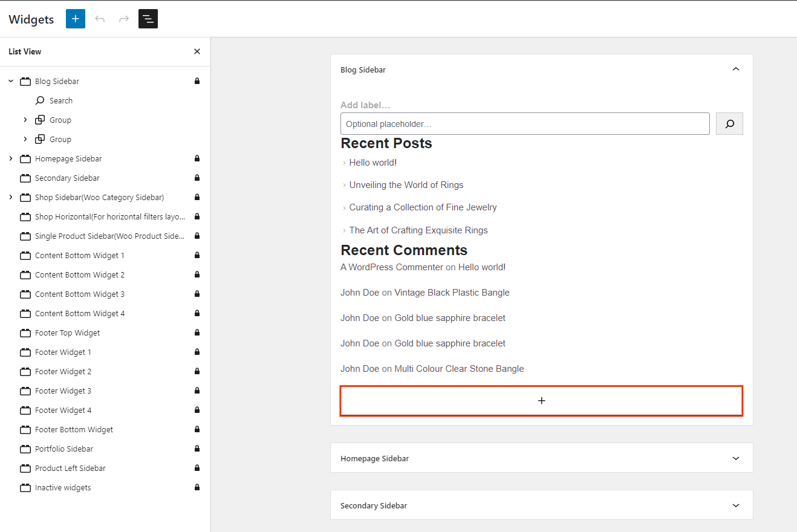
Task: Click the Optional placeholder search field
Action: coord(524,124)
